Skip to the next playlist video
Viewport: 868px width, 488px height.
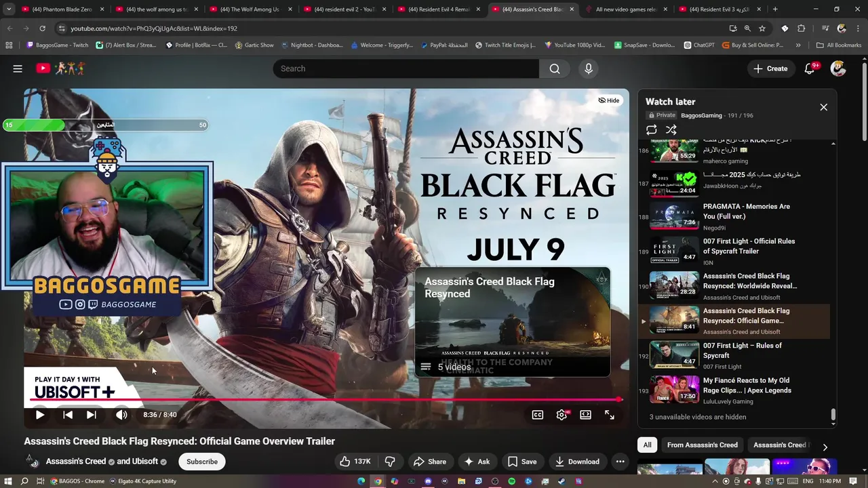tap(92, 415)
